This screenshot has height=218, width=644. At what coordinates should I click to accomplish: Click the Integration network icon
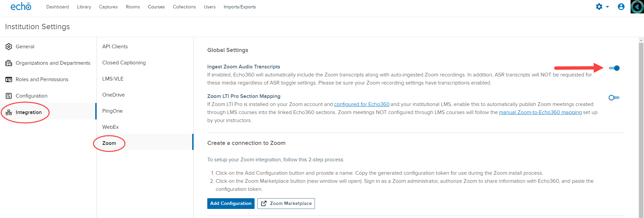(9, 112)
